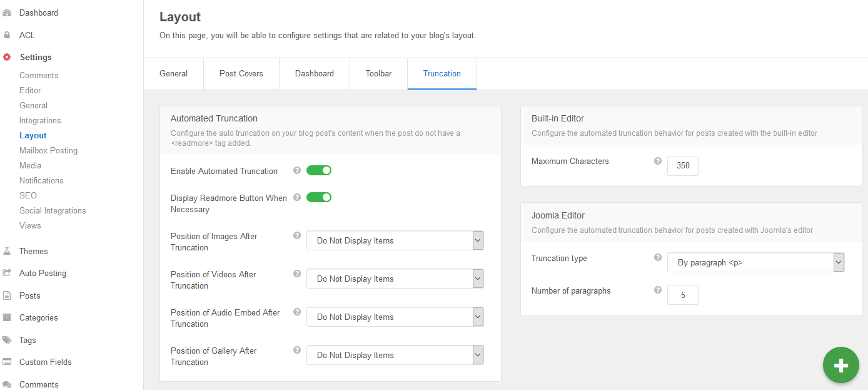Switch to the Dashboard tab
Viewport: 868px width, 390px height.
[x=315, y=74]
